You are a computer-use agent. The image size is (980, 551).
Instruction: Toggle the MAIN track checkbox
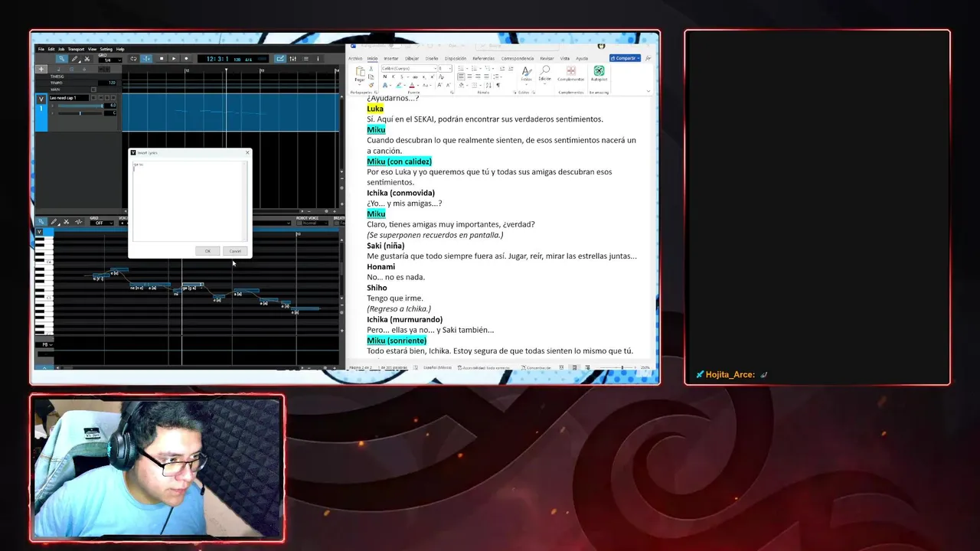pos(93,90)
